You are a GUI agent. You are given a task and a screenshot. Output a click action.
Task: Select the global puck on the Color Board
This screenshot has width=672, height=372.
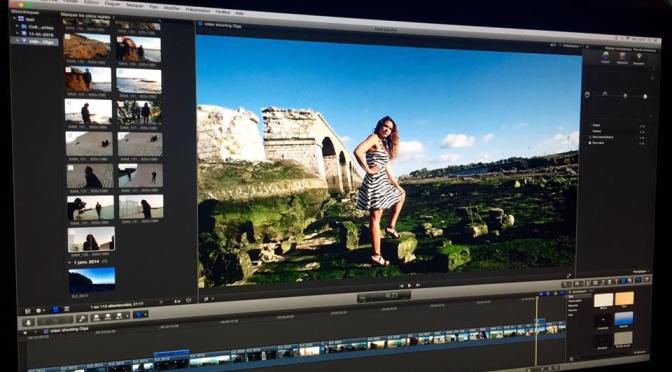coord(587,95)
